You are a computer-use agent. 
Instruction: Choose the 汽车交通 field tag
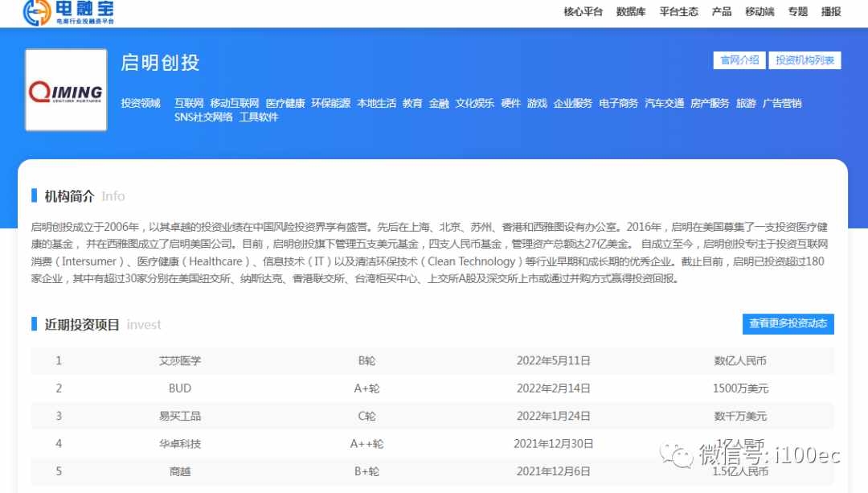665,103
